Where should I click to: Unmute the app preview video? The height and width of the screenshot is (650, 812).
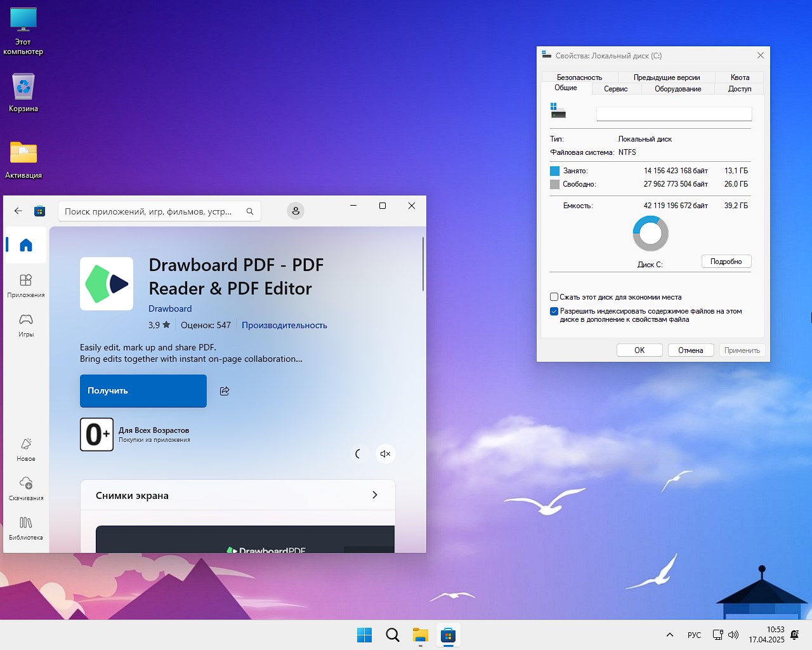pos(385,453)
